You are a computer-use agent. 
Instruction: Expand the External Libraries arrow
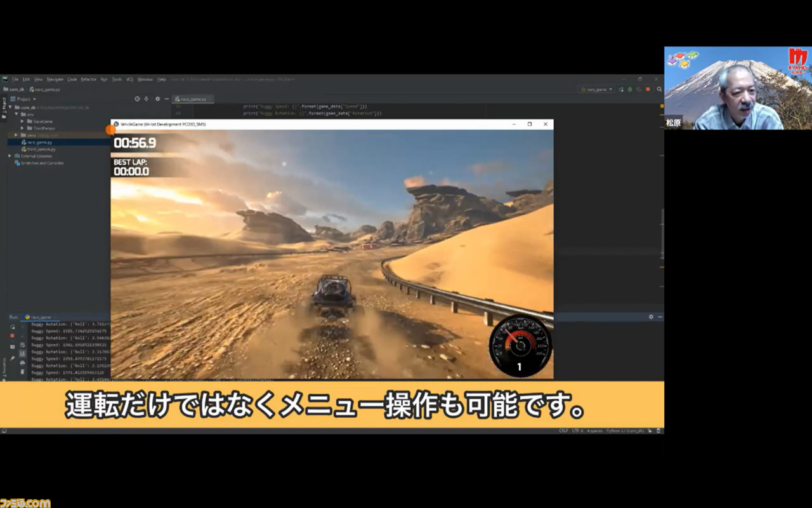pos(10,156)
